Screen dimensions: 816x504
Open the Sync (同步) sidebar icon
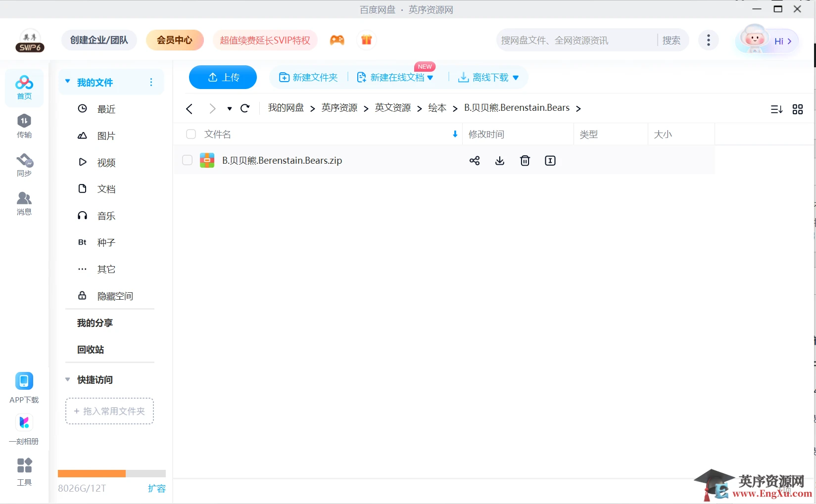(24, 165)
